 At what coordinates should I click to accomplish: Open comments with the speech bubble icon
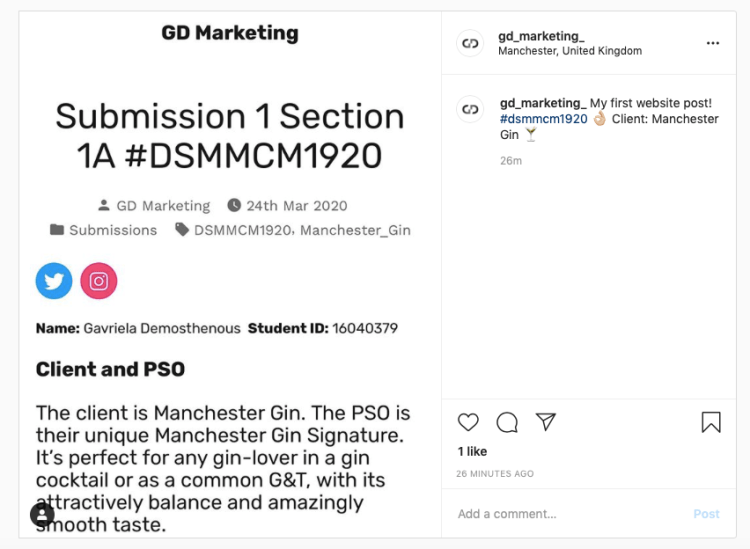tap(507, 422)
